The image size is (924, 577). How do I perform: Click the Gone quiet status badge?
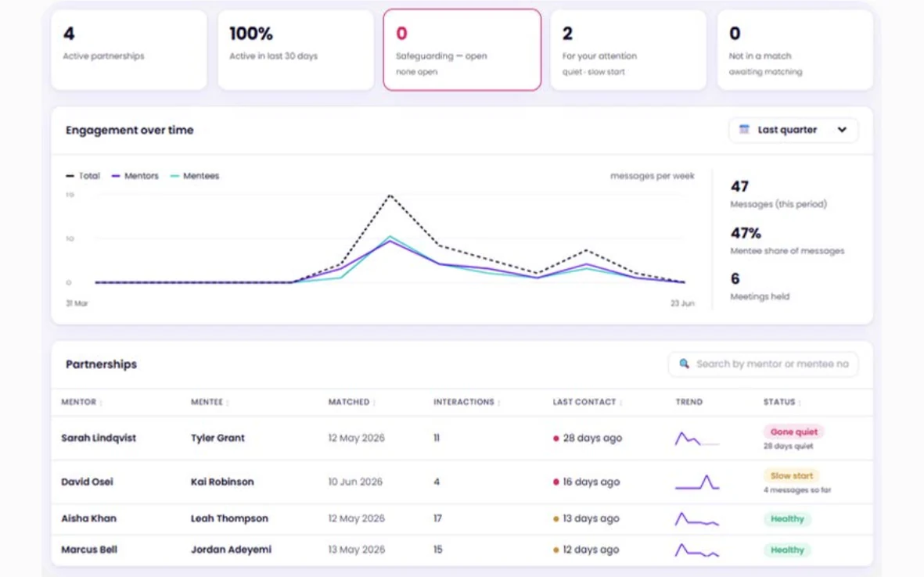tap(794, 432)
